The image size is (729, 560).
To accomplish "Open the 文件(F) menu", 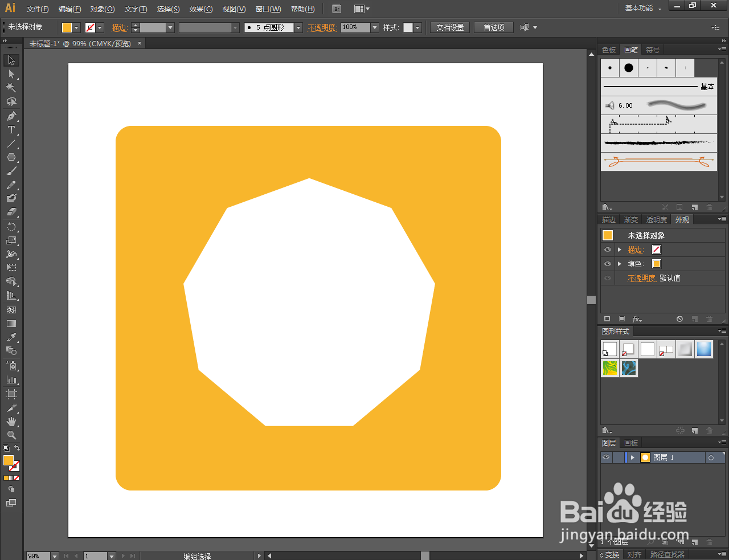I will [38, 9].
